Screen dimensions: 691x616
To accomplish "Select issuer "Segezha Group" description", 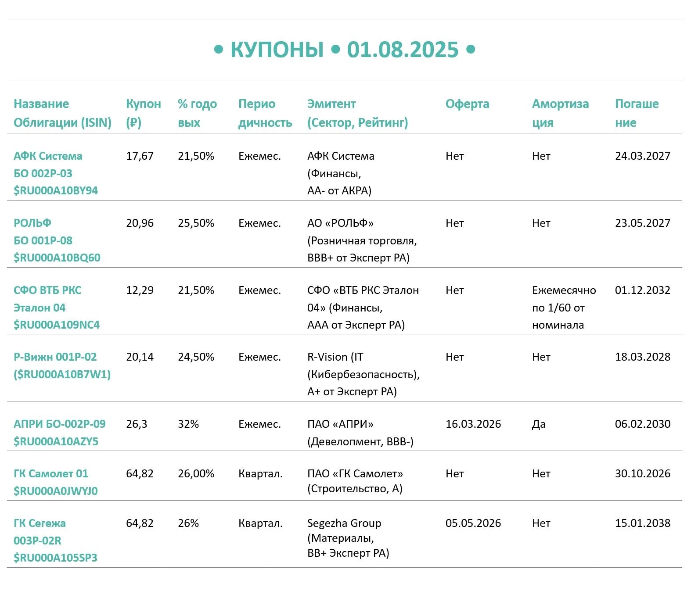I will pyautogui.click(x=348, y=538).
